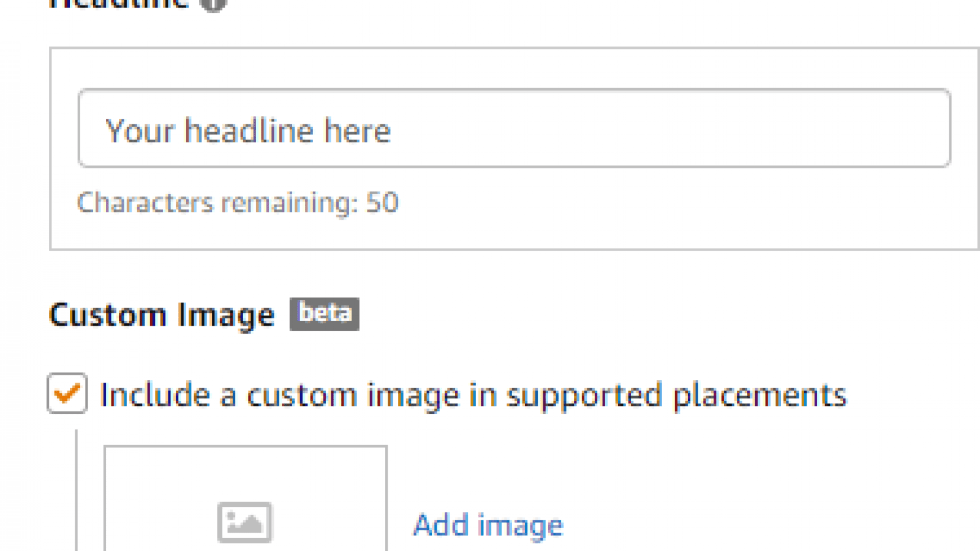Toggle custom image using its label text
The height and width of the screenshot is (551, 980).
tap(473, 395)
